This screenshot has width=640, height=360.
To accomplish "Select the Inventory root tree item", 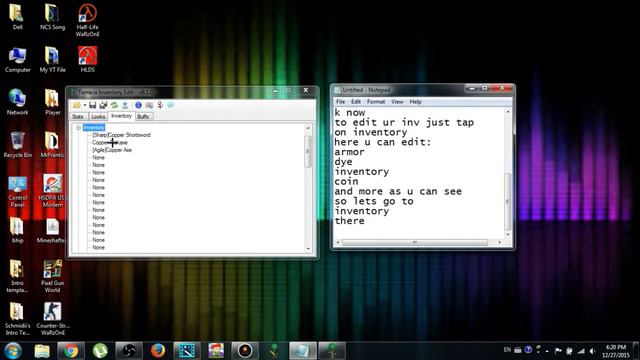I will pos(94,128).
